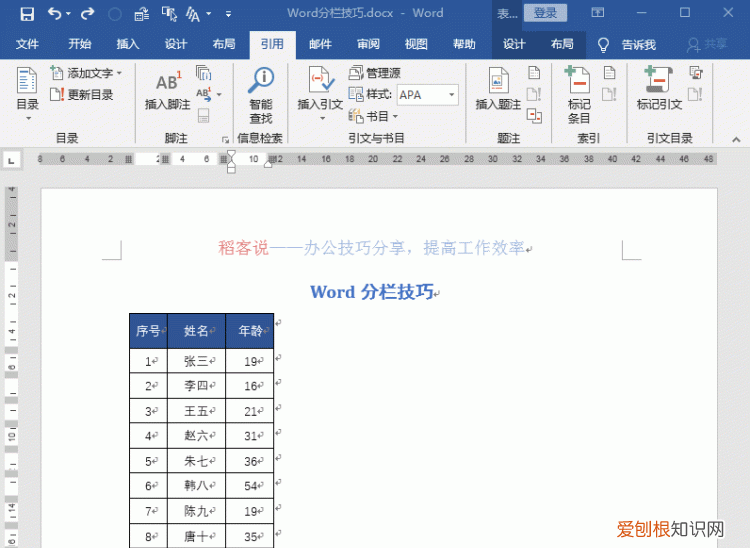750x548 pixels.
Task: Open the APA citation style dropdown
Action: [451, 95]
